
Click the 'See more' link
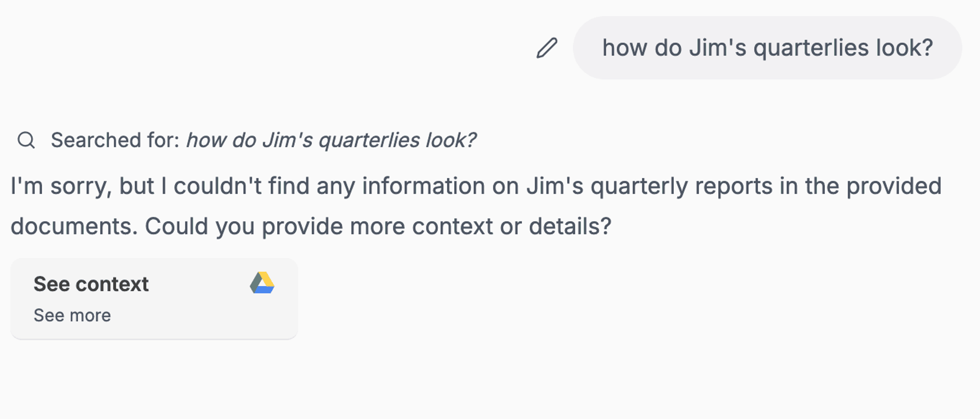point(72,316)
